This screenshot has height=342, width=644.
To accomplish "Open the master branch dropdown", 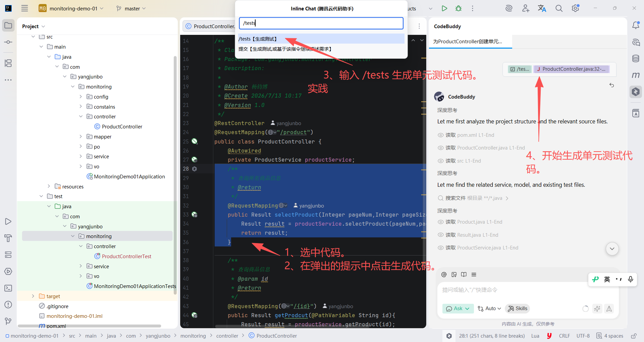I will (x=131, y=8).
